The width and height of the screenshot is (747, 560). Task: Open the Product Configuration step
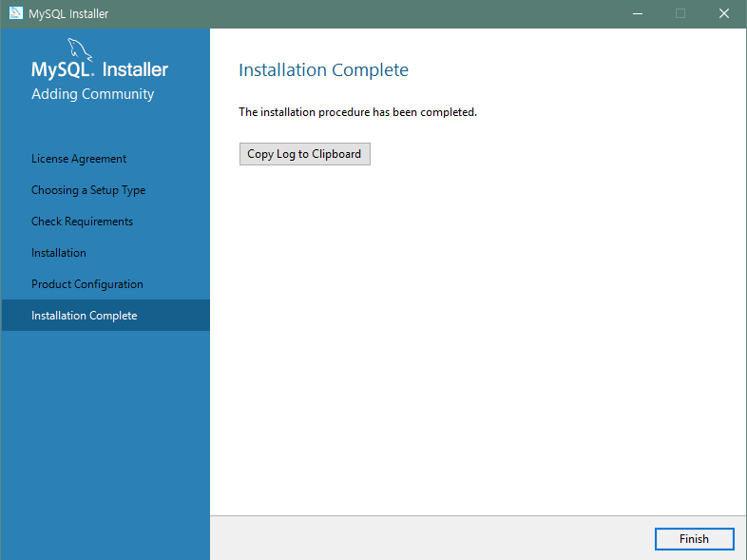click(x=87, y=284)
